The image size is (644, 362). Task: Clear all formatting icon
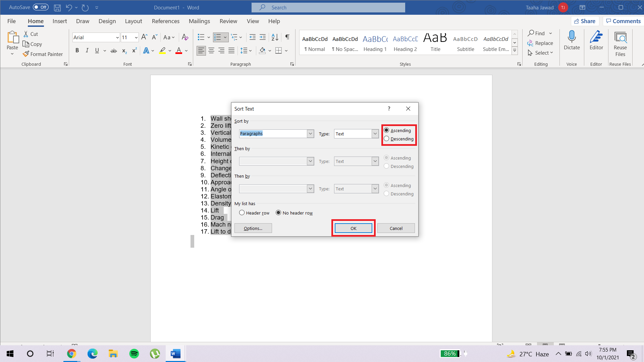point(185,37)
